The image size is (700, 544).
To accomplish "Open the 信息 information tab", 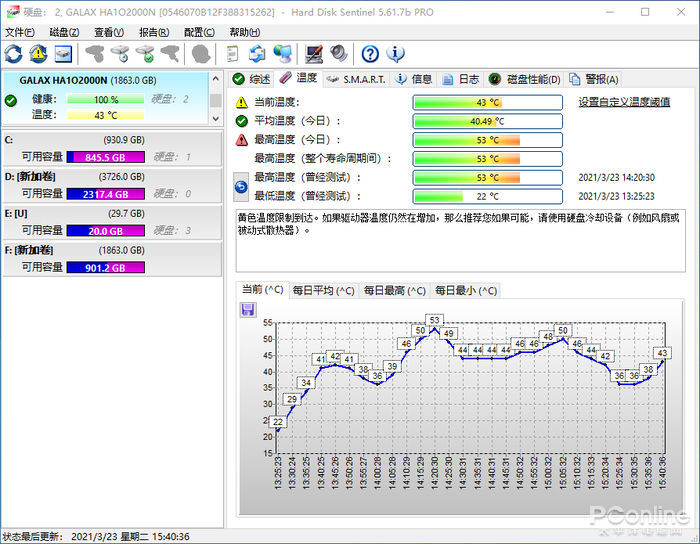I will pos(414,79).
